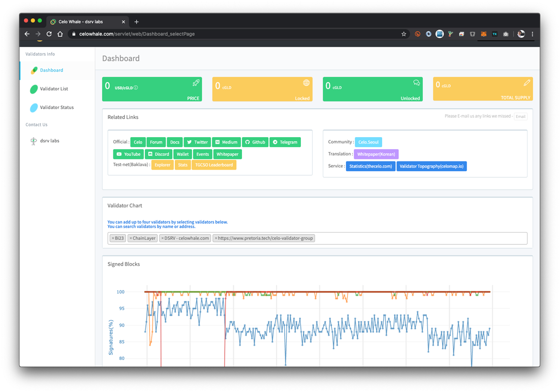
Task: Open the Docs link button
Action: tap(175, 142)
